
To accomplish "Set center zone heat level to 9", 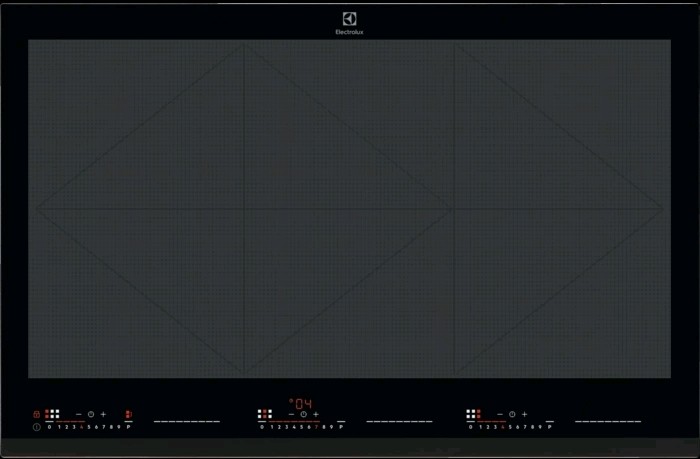I will pos(331,427).
